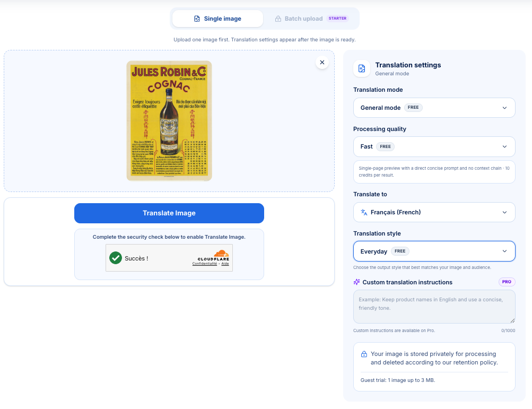The width and height of the screenshot is (532, 409).
Task: Click the translate language icon in Français field
Action: point(364,212)
